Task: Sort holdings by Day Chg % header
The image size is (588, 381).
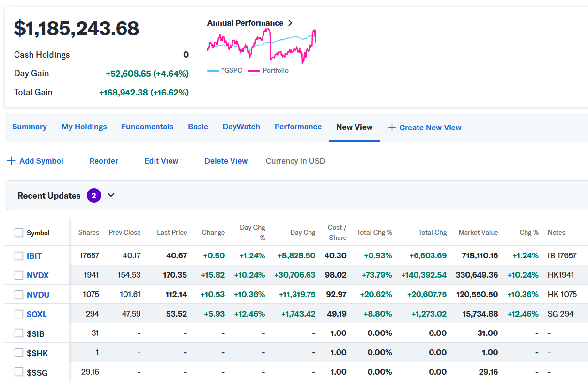Action: 252,233
